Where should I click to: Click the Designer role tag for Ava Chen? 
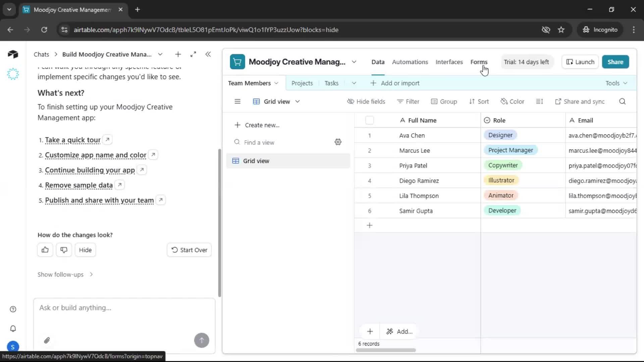pos(500,135)
